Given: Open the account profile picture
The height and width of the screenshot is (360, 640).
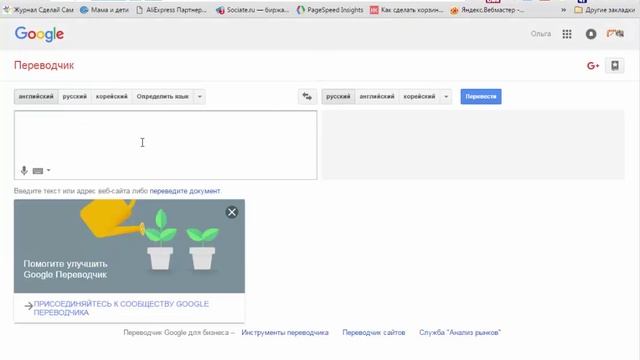Looking at the screenshot, I should tap(615, 34).
